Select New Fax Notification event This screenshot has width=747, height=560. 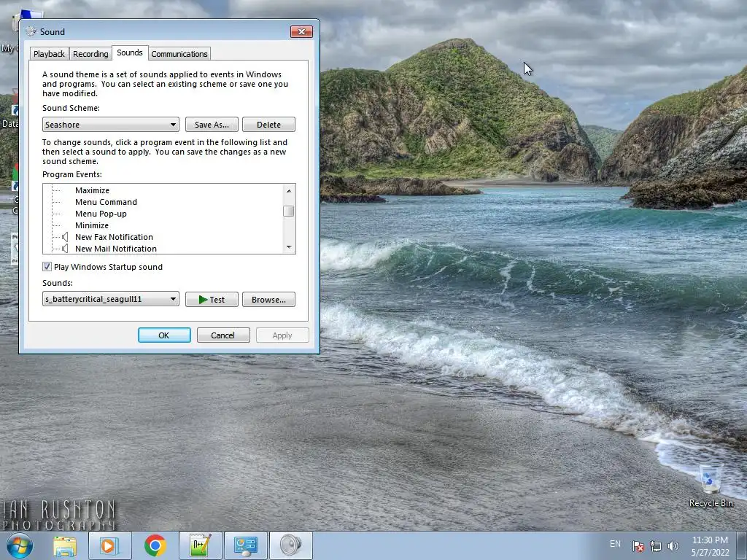(x=114, y=237)
